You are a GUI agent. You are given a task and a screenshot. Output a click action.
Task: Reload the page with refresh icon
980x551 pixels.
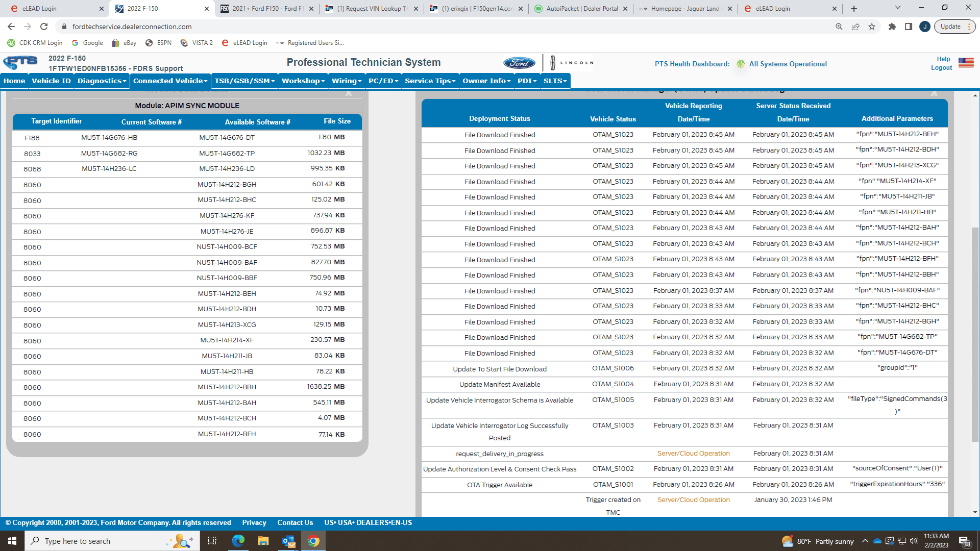[44, 27]
